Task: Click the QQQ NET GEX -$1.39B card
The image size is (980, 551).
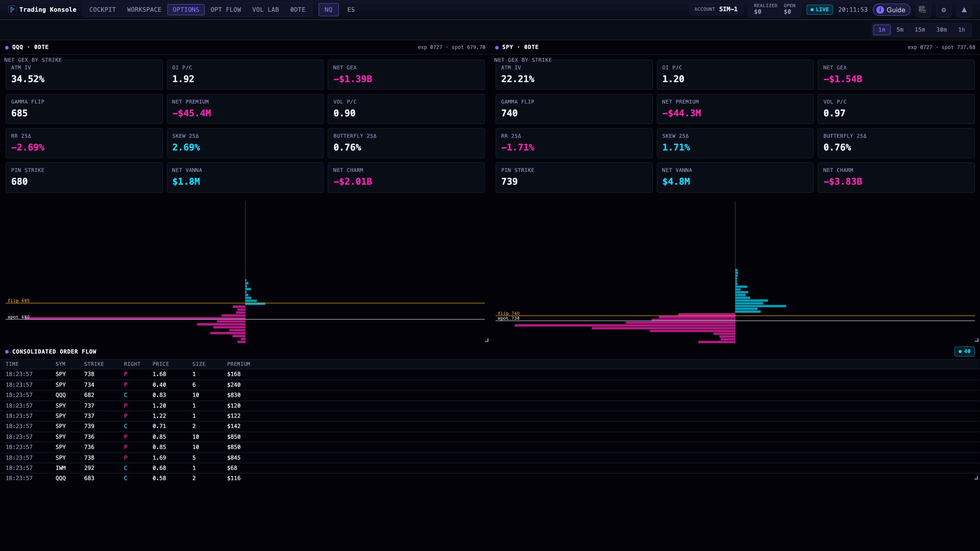Action: [x=406, y=74]
